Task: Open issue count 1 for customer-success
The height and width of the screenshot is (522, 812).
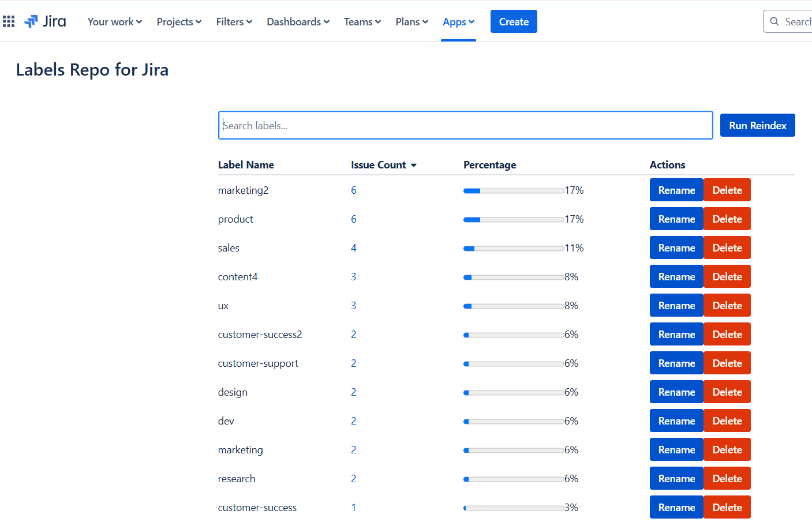Action: 354,508
